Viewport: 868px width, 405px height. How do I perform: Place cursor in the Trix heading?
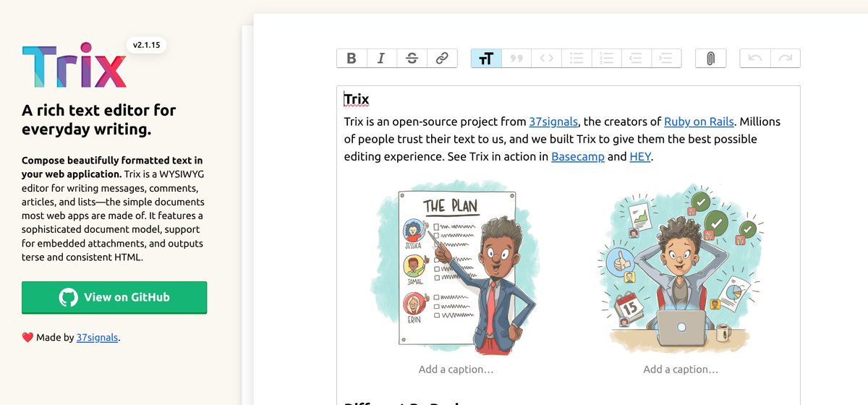point(357,99)
